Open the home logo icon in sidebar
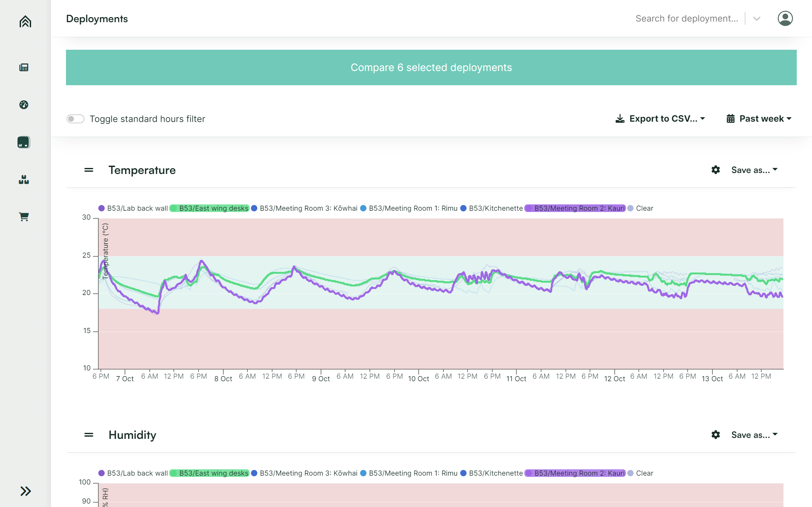The height and width of the screenshot is (507, 812). [x=25, y=22]
